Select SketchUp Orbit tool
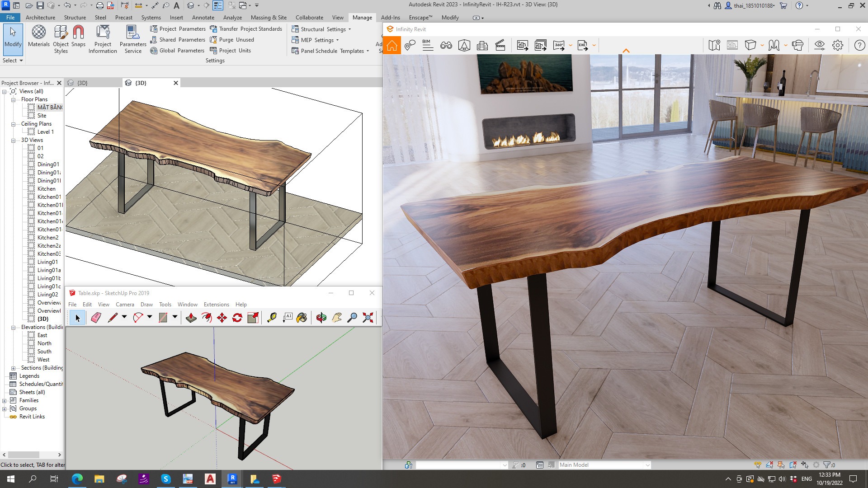The height and width of the screenshot is (488, 868). pos(321,318)
